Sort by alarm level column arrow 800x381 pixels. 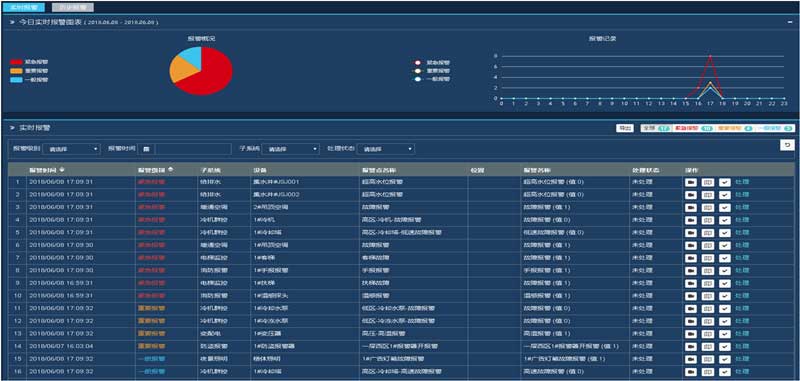[x=170, y=169]
